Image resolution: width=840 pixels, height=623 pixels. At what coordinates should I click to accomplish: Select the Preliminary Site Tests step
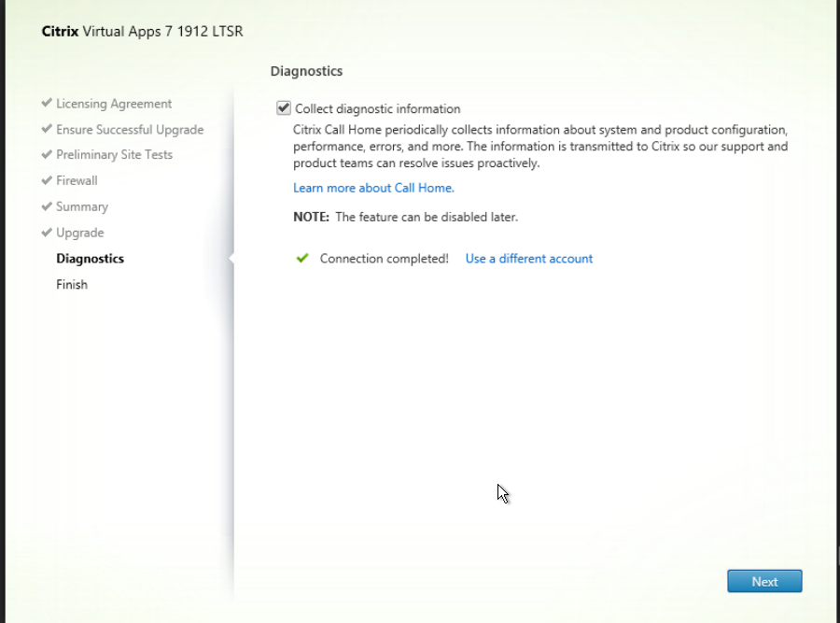pyautogui.click(x=114, y=154)
